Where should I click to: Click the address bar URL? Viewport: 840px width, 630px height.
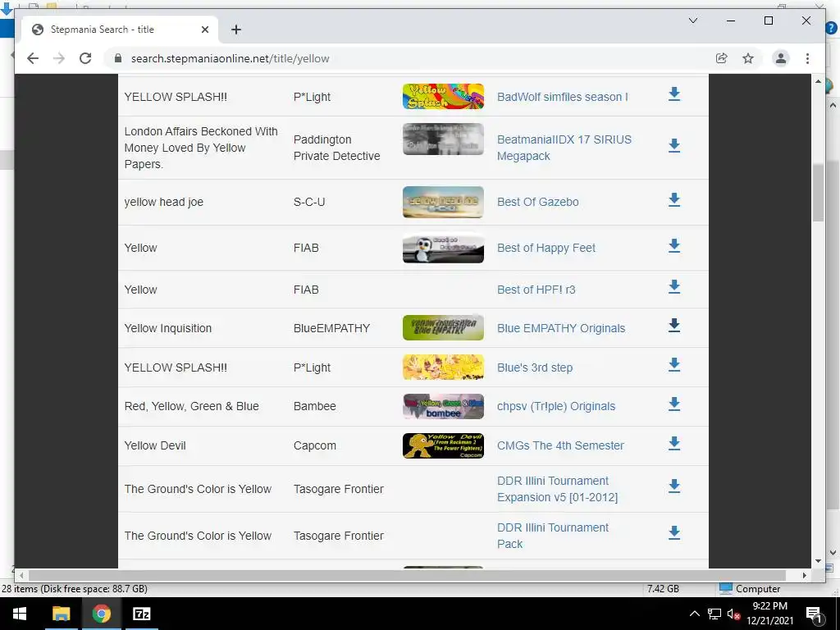(230, 58)
